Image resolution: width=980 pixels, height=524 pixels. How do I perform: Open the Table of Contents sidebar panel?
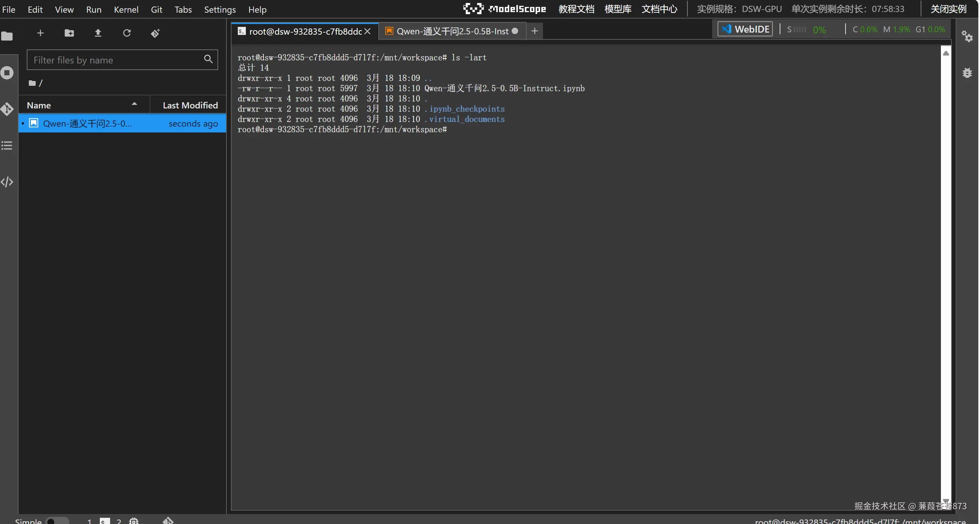tap(7, 145)
